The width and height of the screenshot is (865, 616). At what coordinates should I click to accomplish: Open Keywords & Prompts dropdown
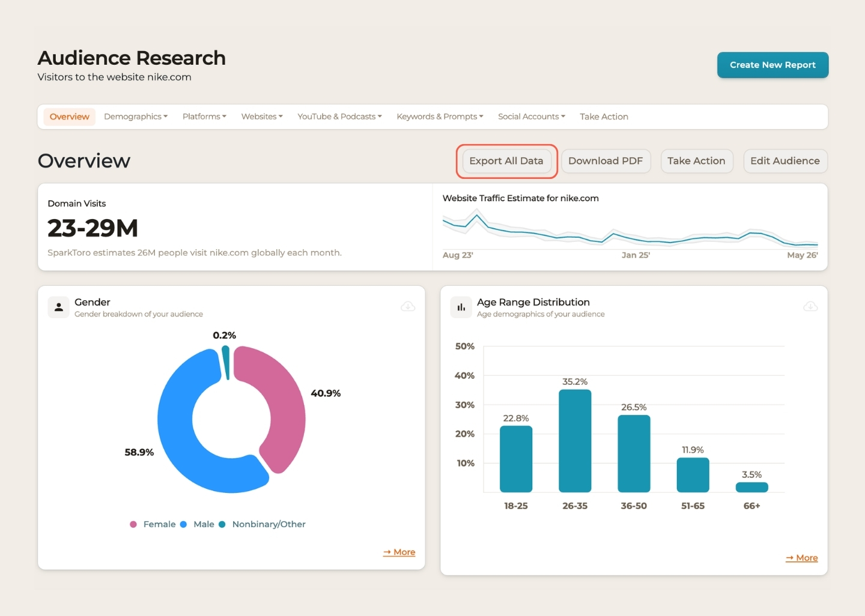(440, 116)
